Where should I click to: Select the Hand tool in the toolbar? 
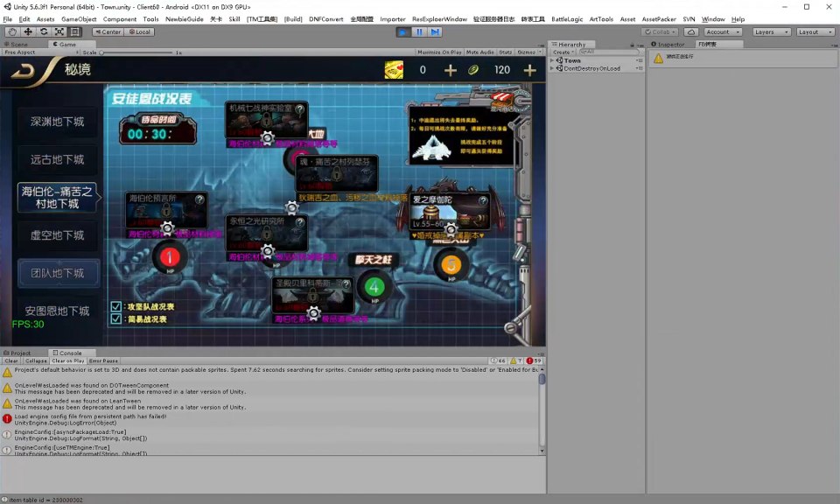pyautogui.click(x=12, y=31)
